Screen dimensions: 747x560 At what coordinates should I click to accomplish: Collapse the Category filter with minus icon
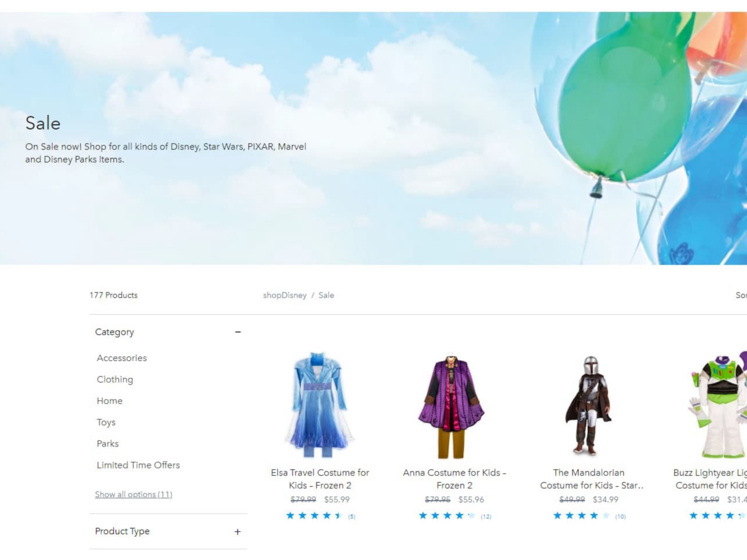pyautogui.click(x=238, y=332)
